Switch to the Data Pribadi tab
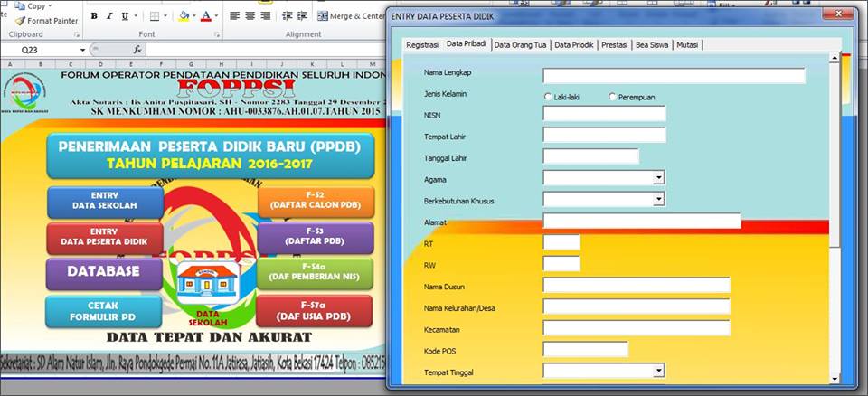This screenshot has width=868, height=396. point(467,43)
